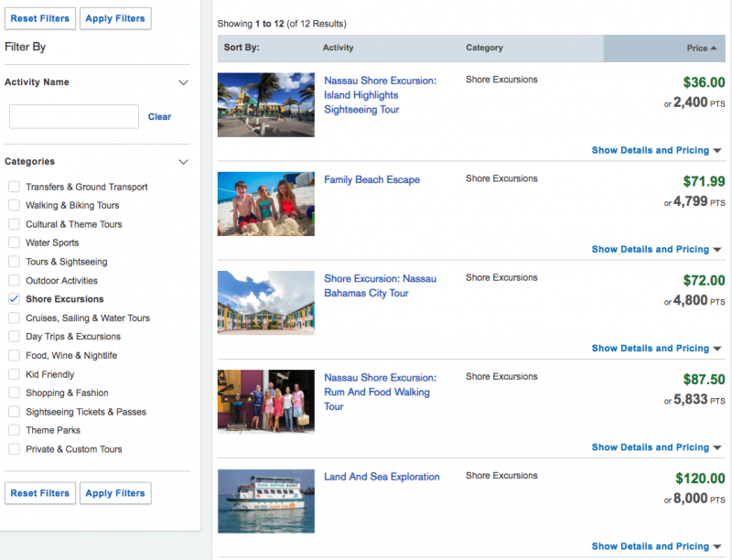Viewport: 732px width, 560px height.
Task: Apply Filters using the top button
Action: 115,18
